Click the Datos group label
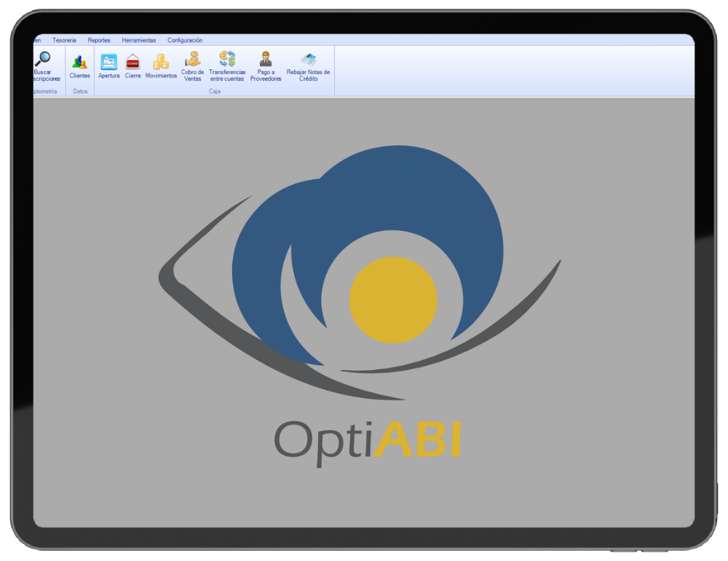 click(80, 92)
